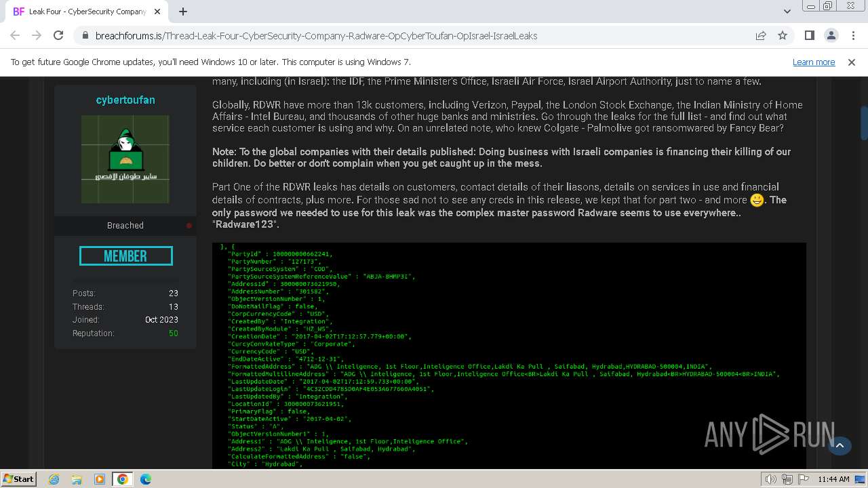Click the leaked JSON data screenshot
Image resolution: width=868 pixels, height=488 pixels.
click(x=509, y=356)
